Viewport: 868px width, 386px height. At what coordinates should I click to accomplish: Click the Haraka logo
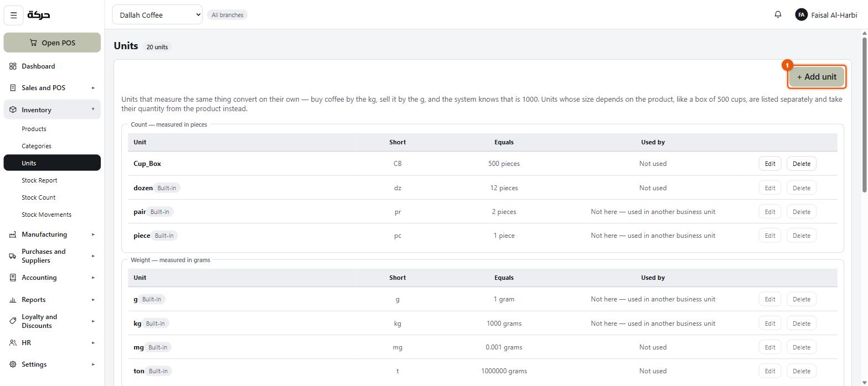(39, 15)
